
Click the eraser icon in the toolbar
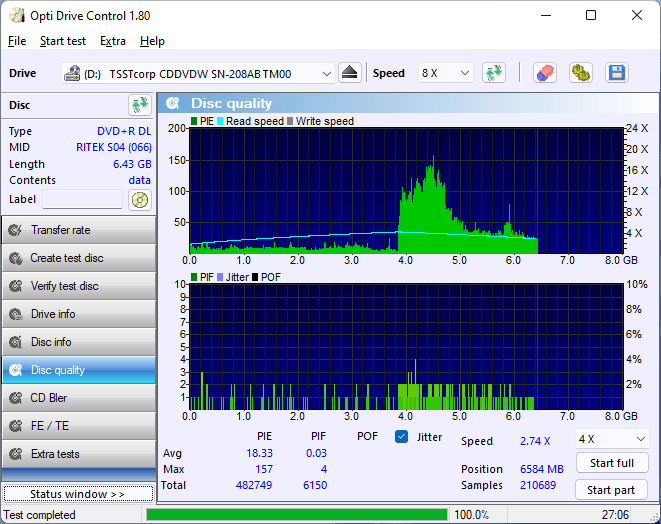pyautogui.click(x=544, y=73)
